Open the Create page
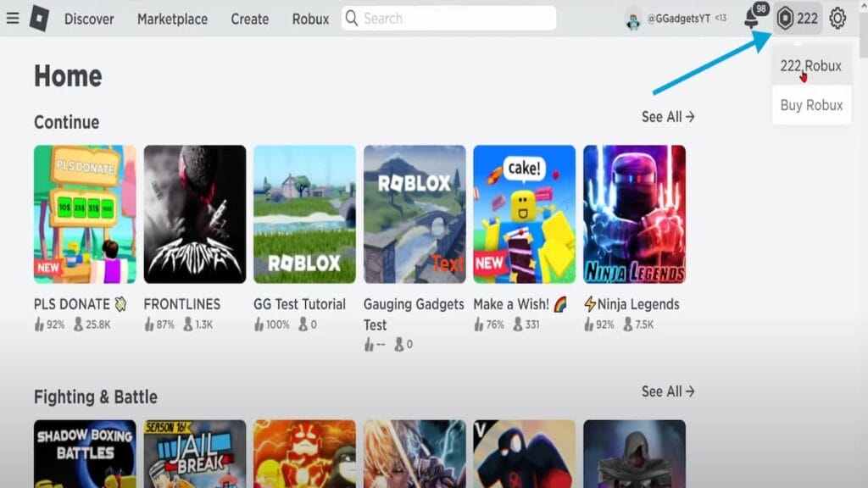This screenshot has width=868, height=488. click(x=249, y=19)
